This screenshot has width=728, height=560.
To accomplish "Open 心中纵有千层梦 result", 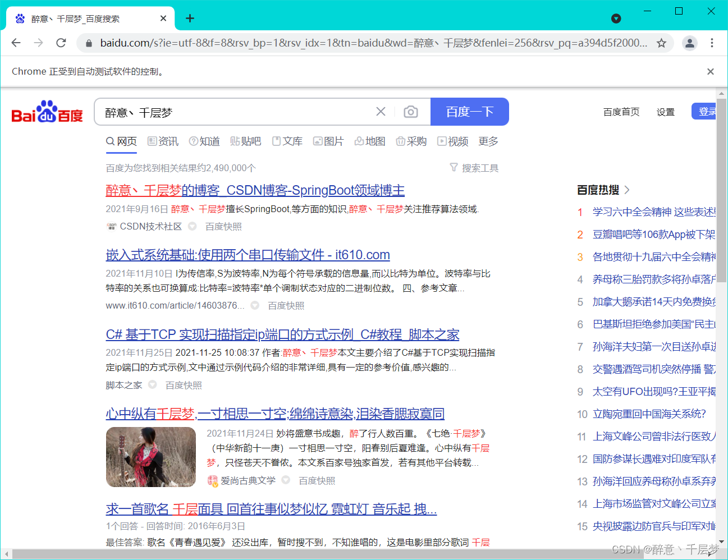I will pos(275,414).
